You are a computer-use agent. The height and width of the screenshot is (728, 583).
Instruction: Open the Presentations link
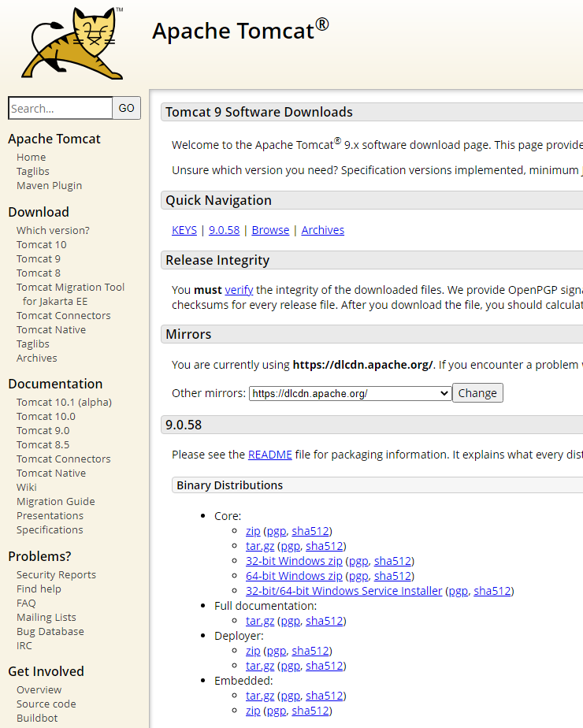[50, 516]
